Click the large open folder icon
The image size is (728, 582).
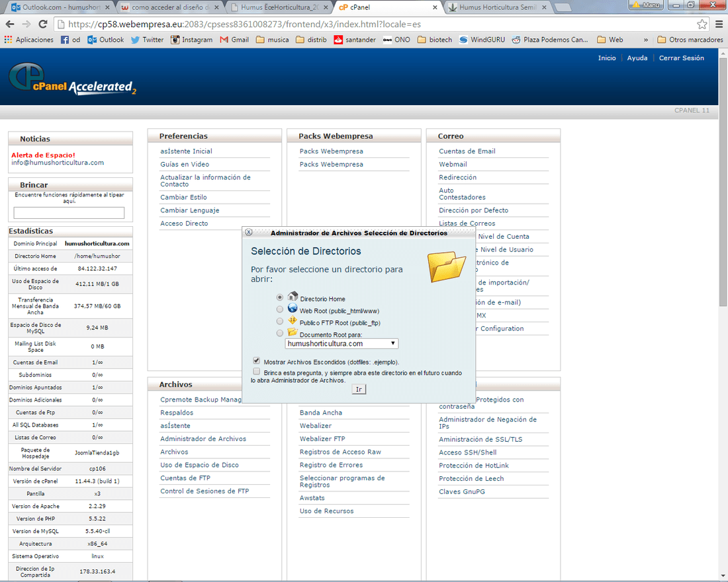[446, 267]
